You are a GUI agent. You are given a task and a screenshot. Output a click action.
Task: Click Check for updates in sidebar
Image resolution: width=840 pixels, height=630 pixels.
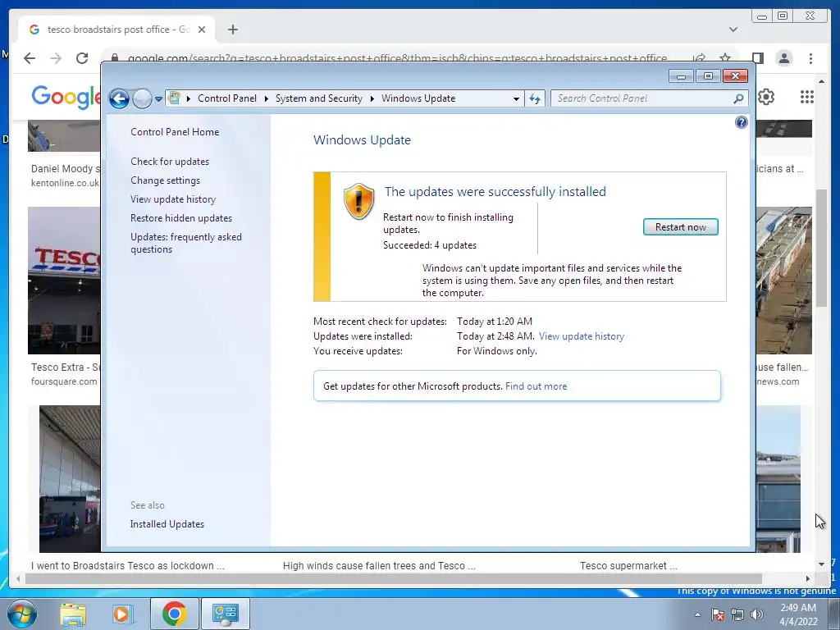(170, 162)
